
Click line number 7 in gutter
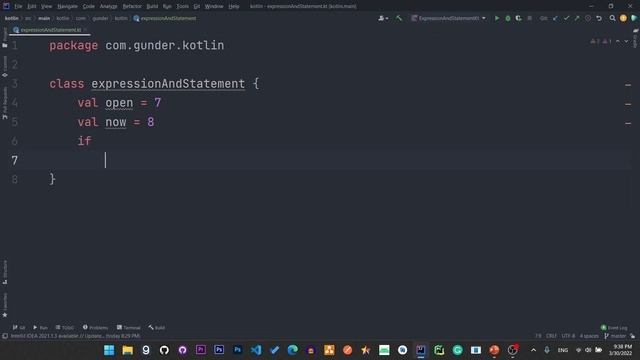pos(15,160)
